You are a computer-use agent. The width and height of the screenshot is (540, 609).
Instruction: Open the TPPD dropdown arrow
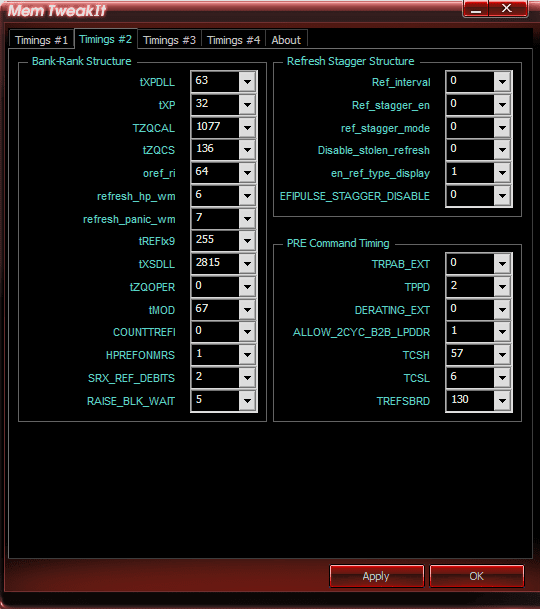click(x=502, y=287)
